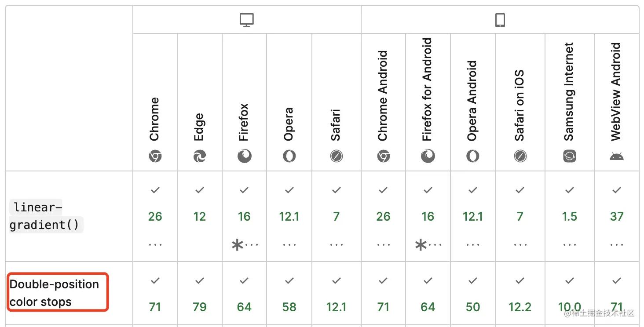Click the checkmark above WebView Android 37
644x327 pixels.
pos(617,190)
